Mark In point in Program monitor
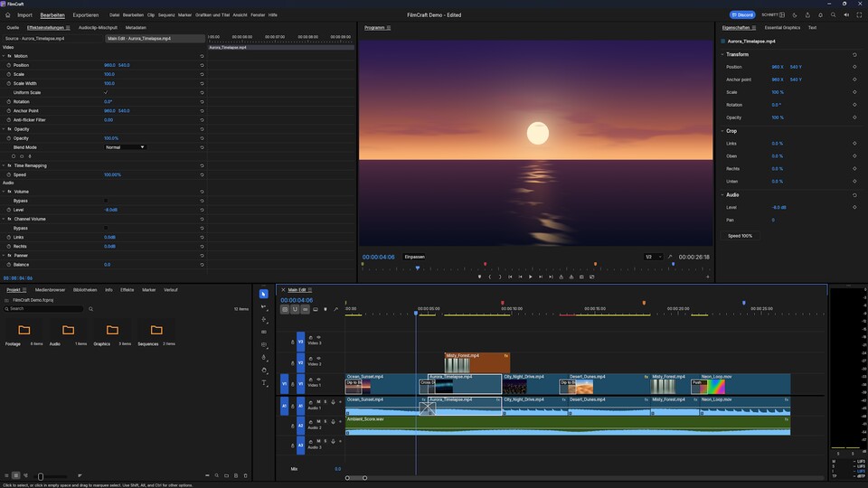This screenshot has height=488, width=868. pos(489,277)
